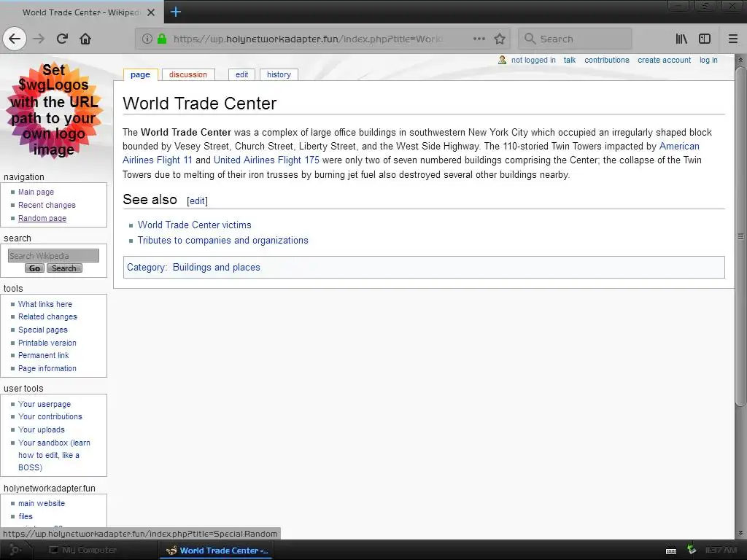Click the scrollbar down arrow
This screenshot has height=560, width=747.
[740, 533]
